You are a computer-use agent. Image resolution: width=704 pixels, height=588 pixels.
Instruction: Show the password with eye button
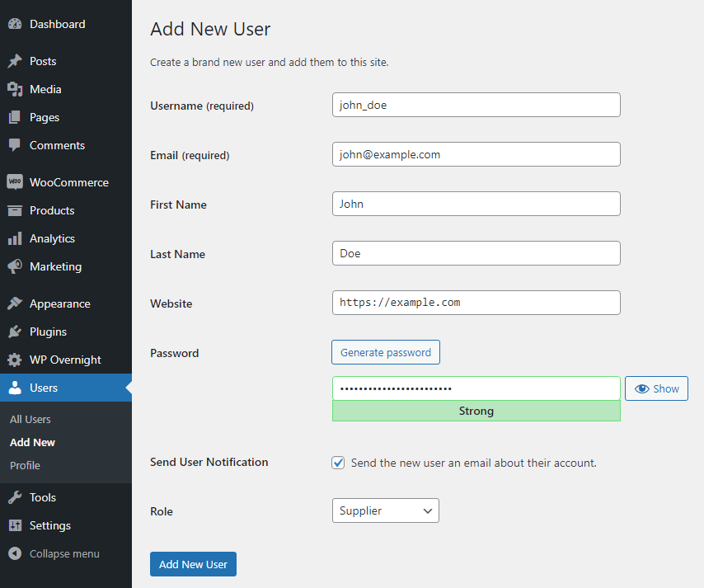[656, 388]
